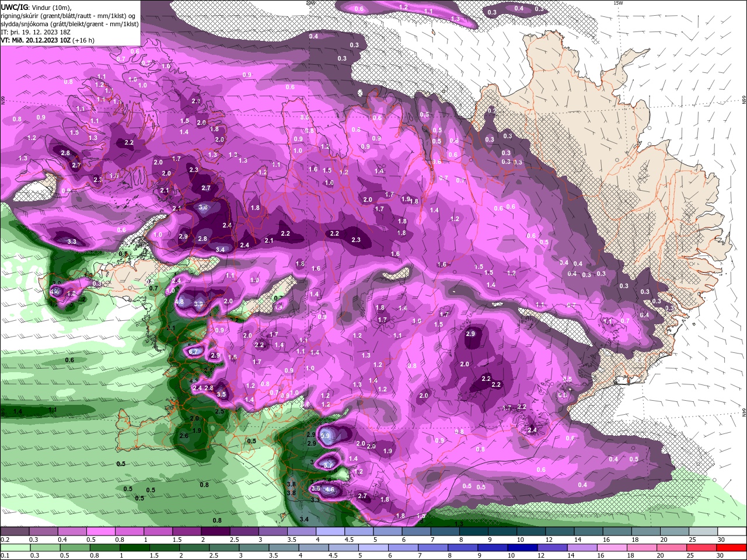Pick the top-row legend swatch labeled 3.5

[301, 531]
